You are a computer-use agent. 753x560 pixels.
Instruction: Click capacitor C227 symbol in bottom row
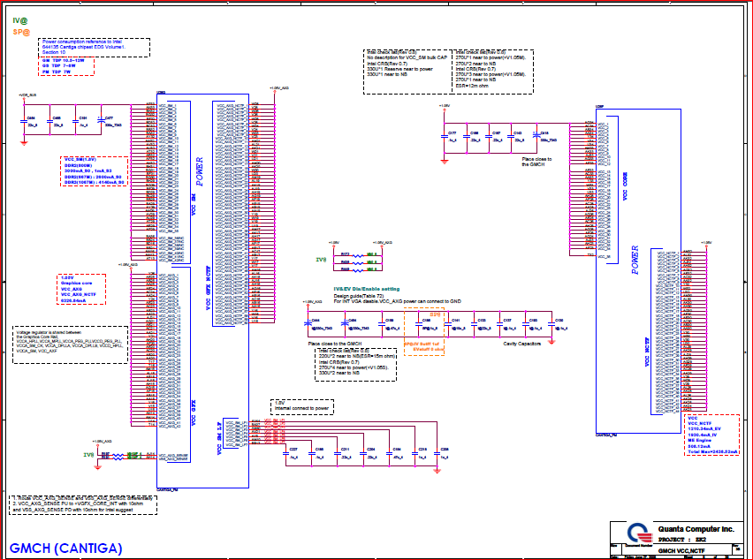click(286, 453)
